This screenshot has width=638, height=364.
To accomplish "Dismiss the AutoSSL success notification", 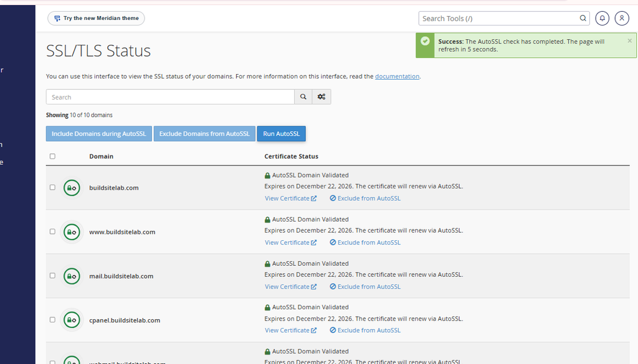I will coord(629,40).
